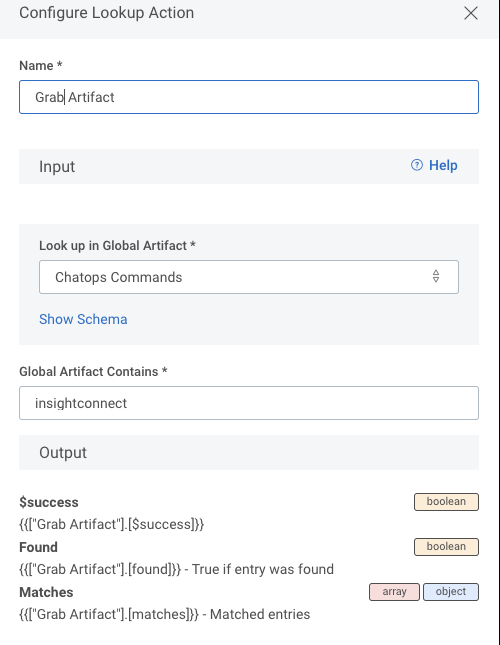Close the Configure Lookup Action panel
The height and width of the screenshot is (645, 500).
470,13
